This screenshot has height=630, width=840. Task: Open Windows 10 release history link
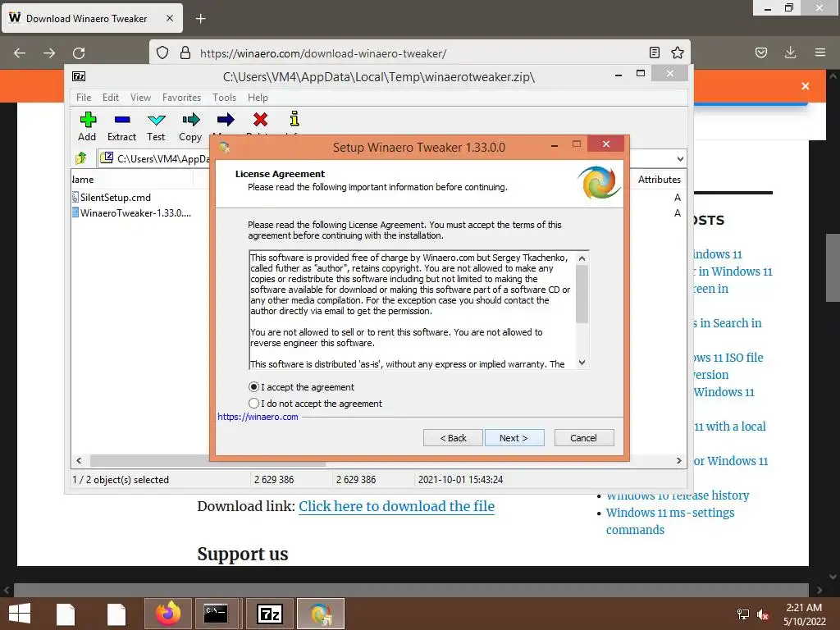coord(678,495)
